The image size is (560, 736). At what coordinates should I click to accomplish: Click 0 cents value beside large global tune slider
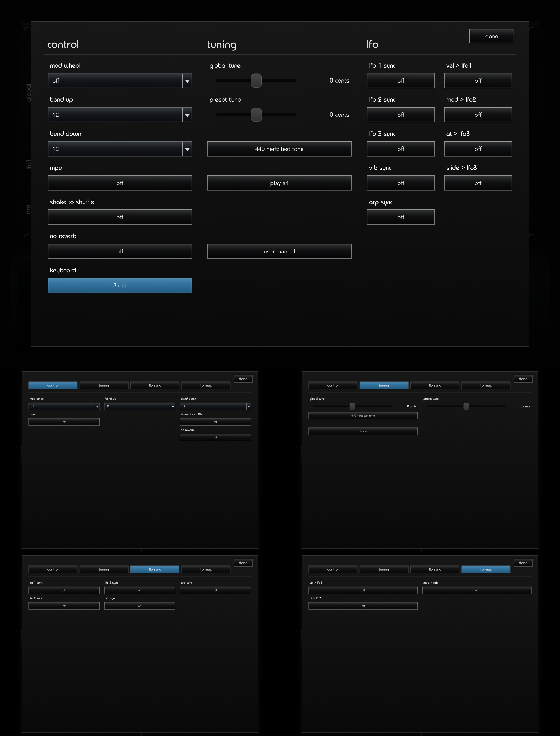point(339,81)
